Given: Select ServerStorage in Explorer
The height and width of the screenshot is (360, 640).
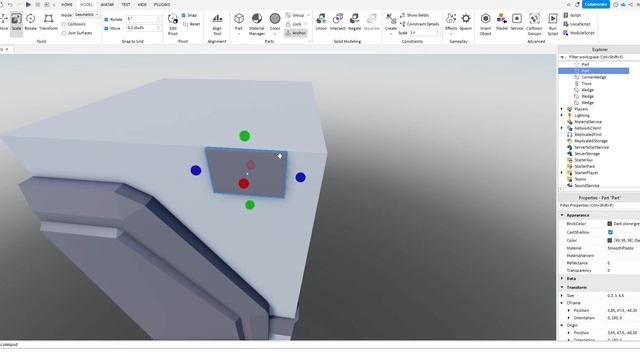Looking at the screenshot, I should point(587,154).
